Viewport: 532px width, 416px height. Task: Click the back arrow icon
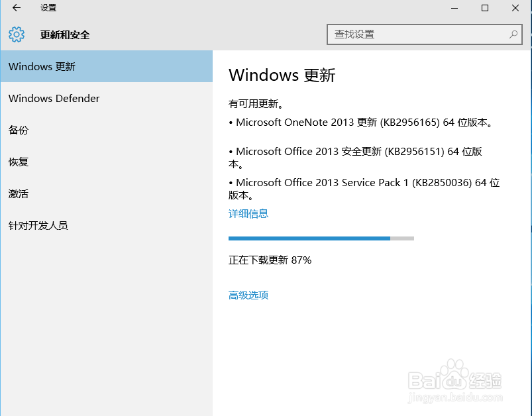[x=16, y=8]
